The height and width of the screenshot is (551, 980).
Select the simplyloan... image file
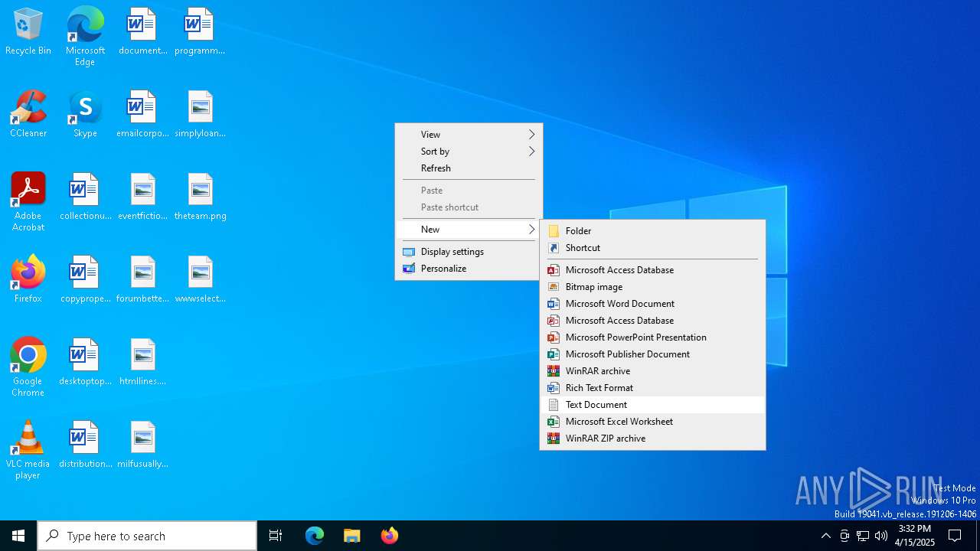tap(200, 115)
